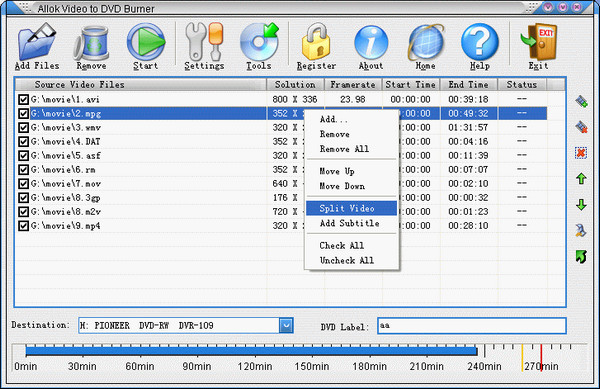Image resolution: width=600 pixels, height=389 pixels.
Task: Click the Home globe icon
Action: pyautogui.click(x=426, y=42)
